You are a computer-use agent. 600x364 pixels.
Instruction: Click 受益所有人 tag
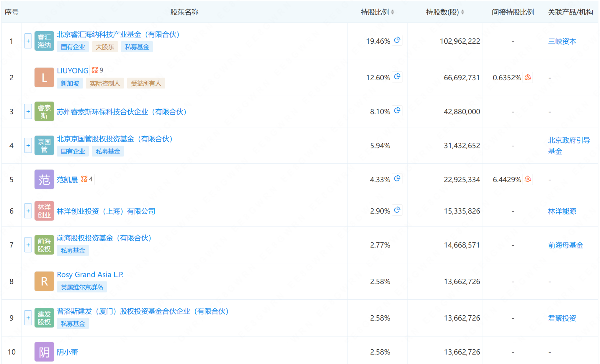(x=146, y=83)
